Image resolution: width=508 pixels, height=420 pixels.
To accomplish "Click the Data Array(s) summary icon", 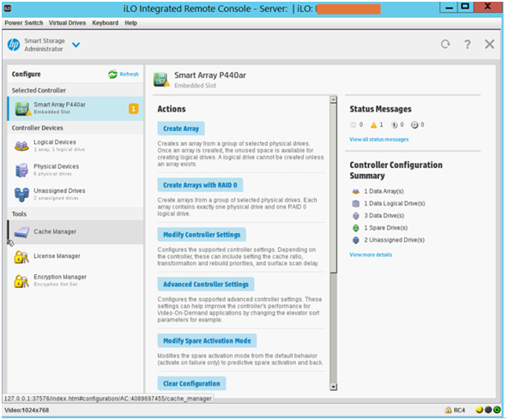I will (x=356, y=191).
